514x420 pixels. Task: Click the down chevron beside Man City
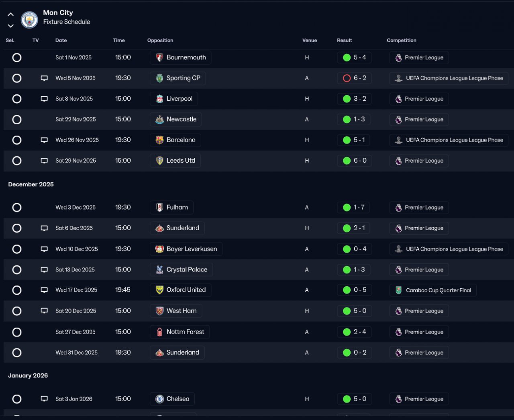click(x=11, y=26)
